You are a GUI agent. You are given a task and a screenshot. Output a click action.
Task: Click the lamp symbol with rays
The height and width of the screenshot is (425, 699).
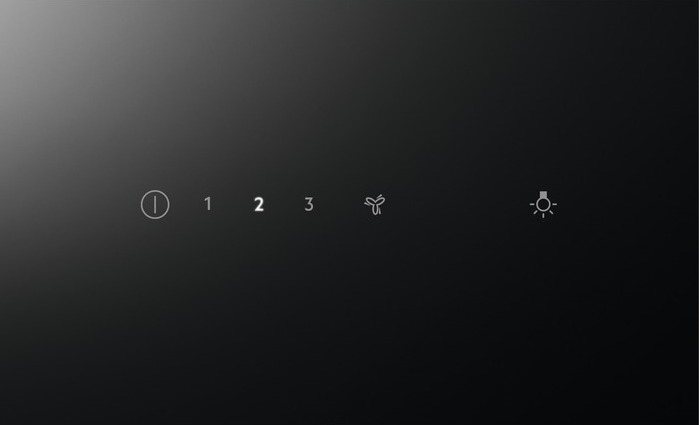coord(543,204)
